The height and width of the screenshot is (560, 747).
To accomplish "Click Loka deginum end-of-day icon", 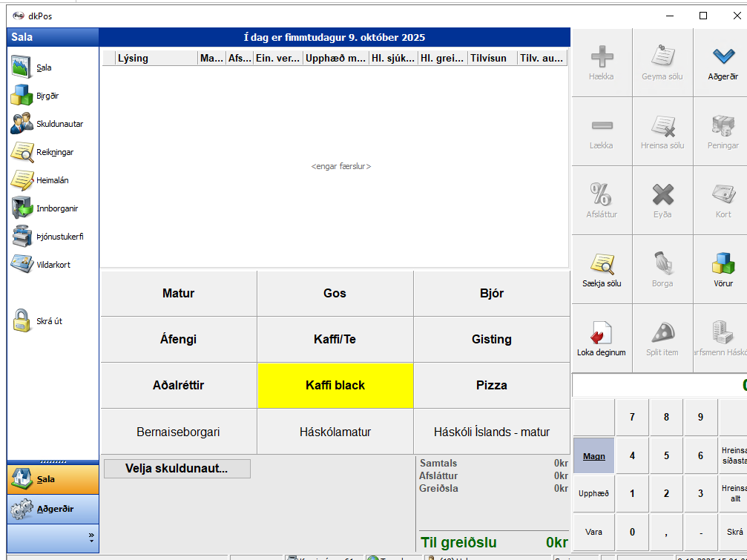I will 602,339.
